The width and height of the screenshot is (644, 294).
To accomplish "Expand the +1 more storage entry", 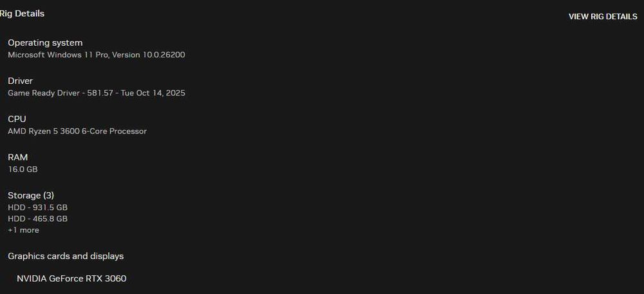I will tap(23, 230).
